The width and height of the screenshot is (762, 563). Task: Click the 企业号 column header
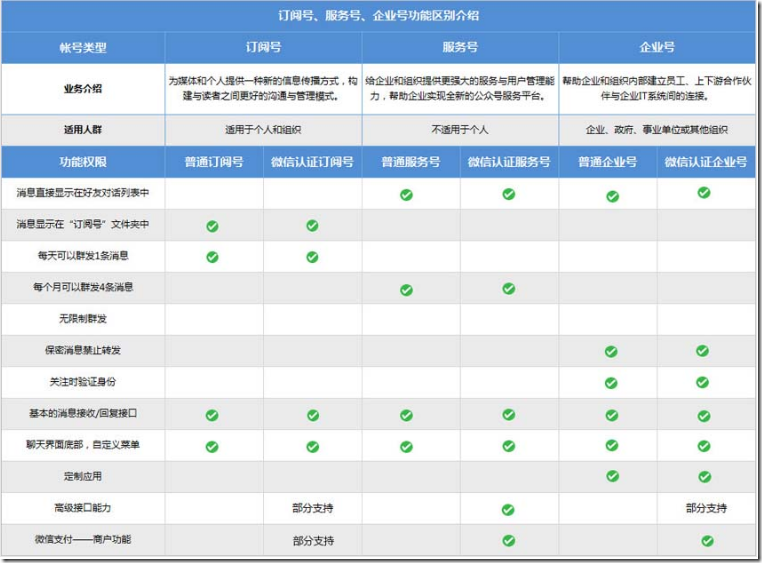(x=657, y=47)
